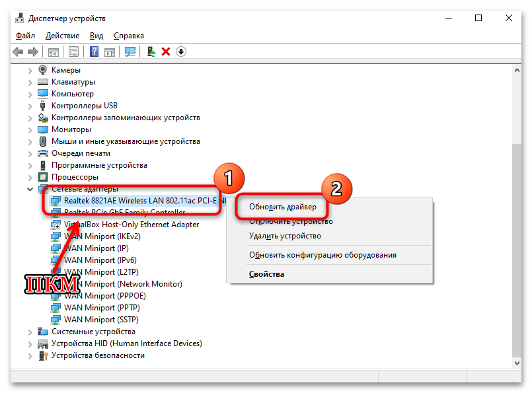The height and width of the screenshot is (393, 532).
Task: Choose Обновить драйвер in context menu
Action: [282, 207]
